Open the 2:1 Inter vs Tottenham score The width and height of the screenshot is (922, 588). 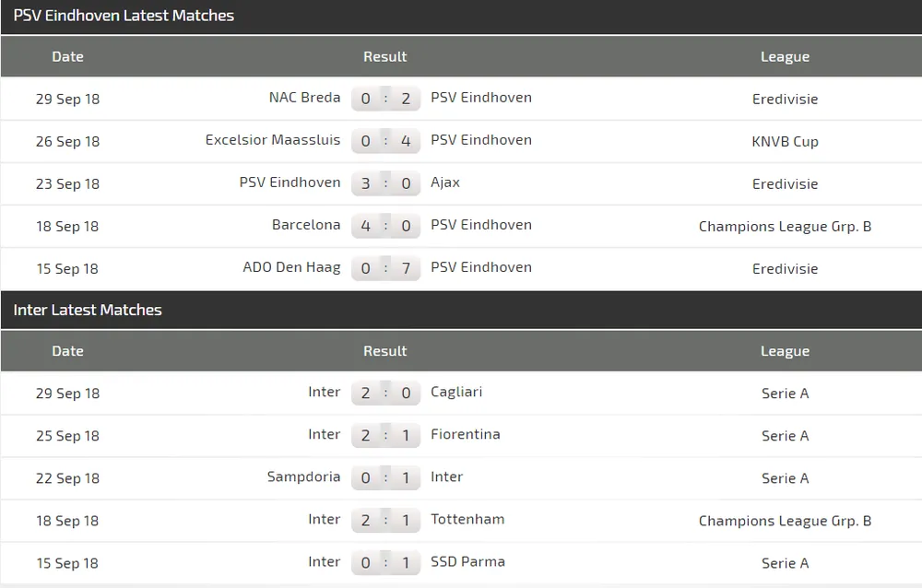(385, 520)
